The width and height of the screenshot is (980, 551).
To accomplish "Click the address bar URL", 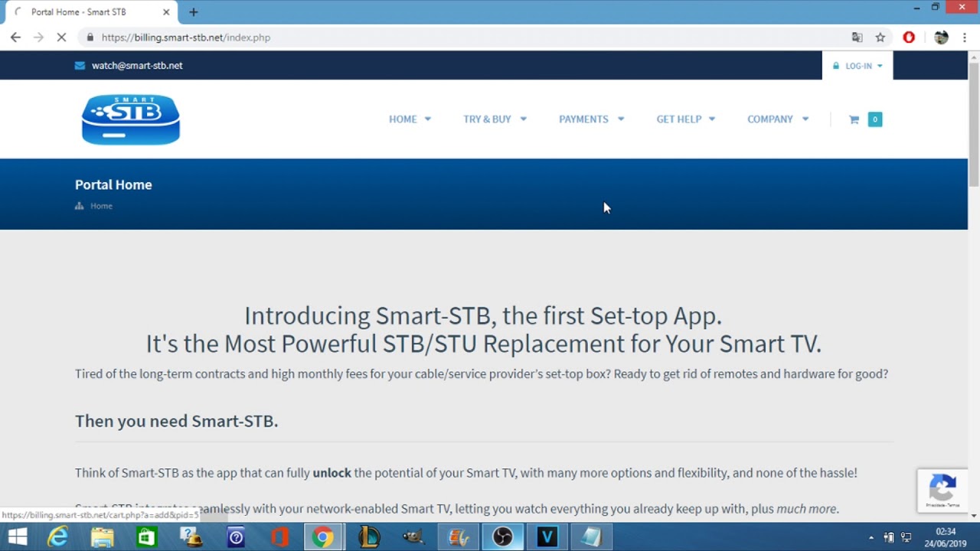I will [x=186, y=37].
